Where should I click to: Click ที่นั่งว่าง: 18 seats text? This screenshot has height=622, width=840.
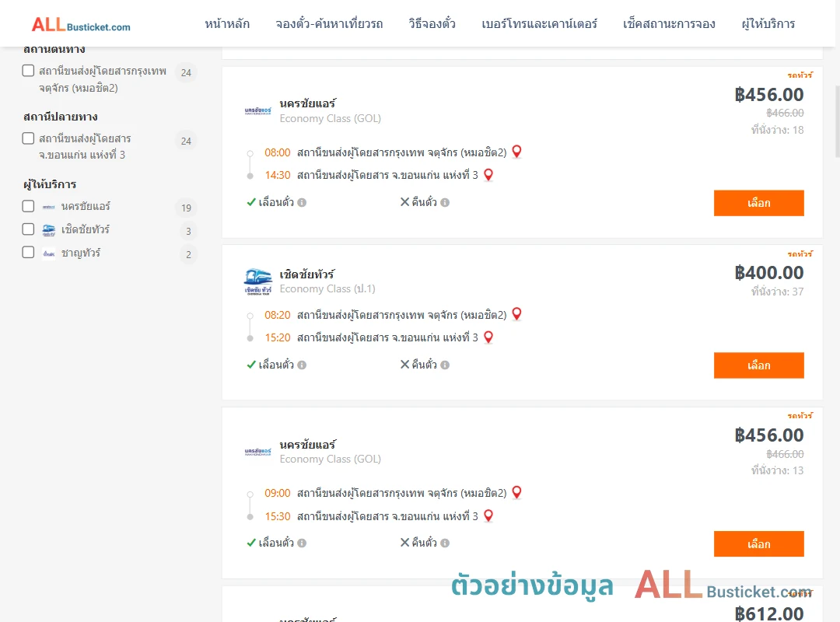777,130
